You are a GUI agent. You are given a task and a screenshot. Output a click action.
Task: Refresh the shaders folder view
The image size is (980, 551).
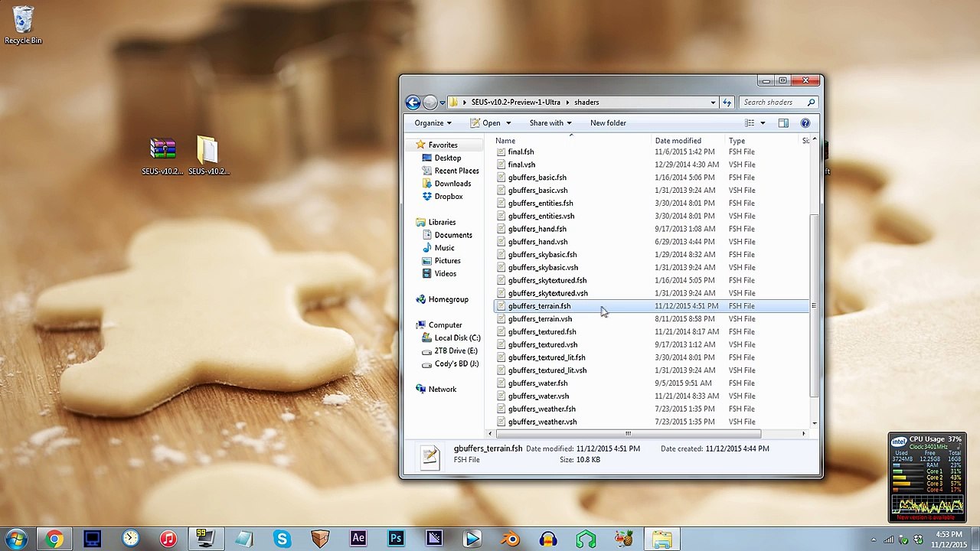click(x=727, y=103)
